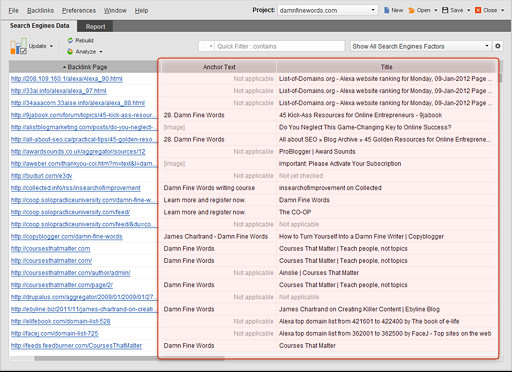This screenshot has width=512, height=372.
Task: Click the Update bar-chart icon
Action: pos(18,46)
